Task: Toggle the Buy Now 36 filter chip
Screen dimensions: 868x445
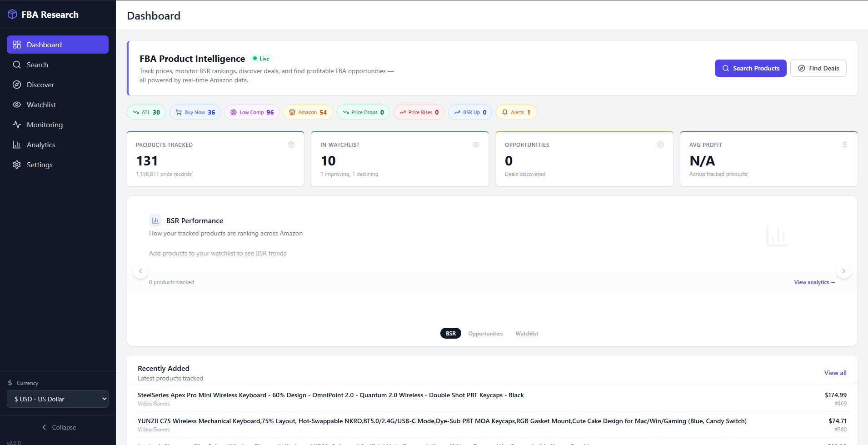Action: pos(195,112)
